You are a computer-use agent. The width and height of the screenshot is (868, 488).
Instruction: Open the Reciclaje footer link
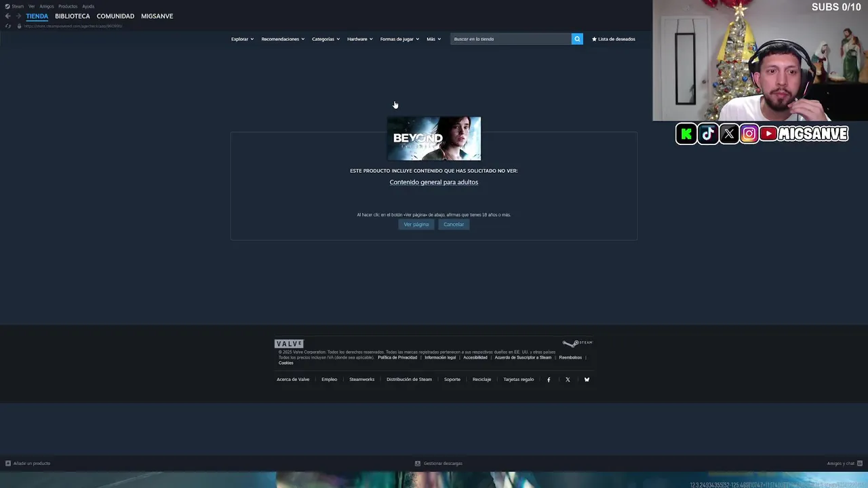pyautogui.click(x=481, y=380)
